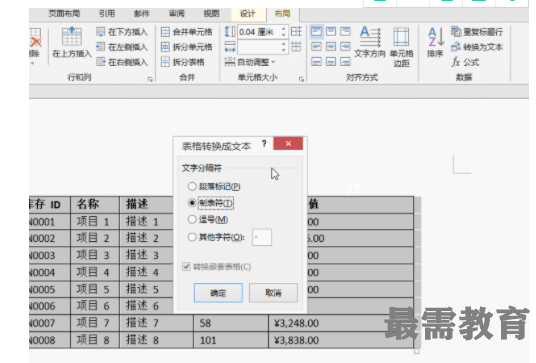The width and height of the screenshot is (536, 363).
Task: Switch to table Design (设计) tab
Action: (x=248, y=14)
